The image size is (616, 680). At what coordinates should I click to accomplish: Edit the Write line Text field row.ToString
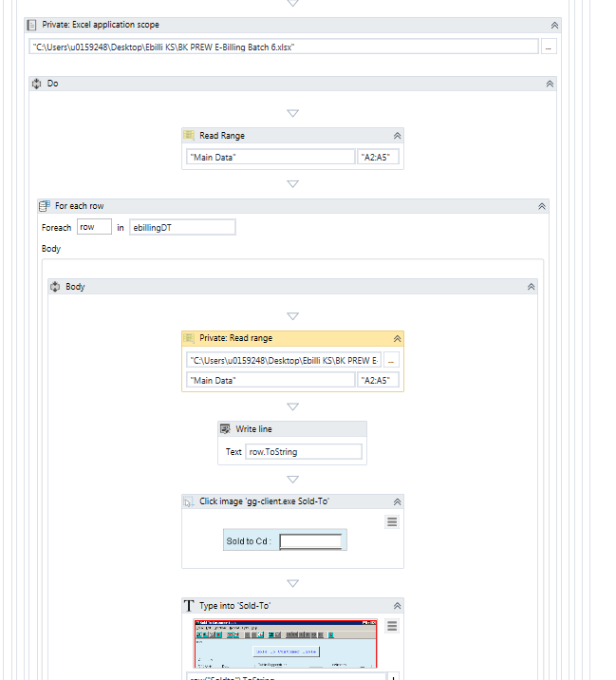click(304, 451)
